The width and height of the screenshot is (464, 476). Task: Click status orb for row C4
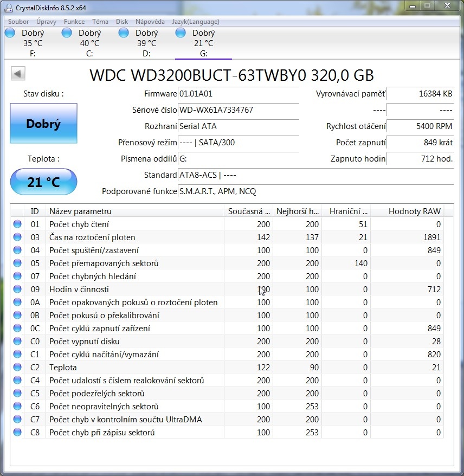click(17, 381)
